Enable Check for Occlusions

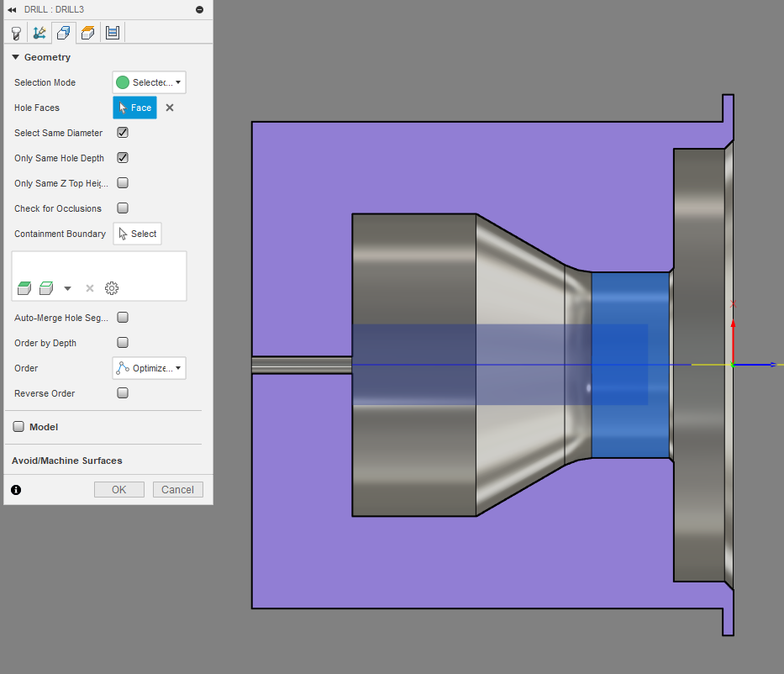[x=123, y=208]
